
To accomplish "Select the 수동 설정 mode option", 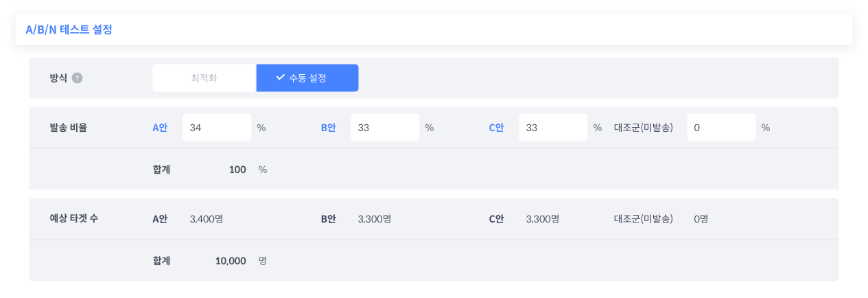I will (x=307, y=78).
